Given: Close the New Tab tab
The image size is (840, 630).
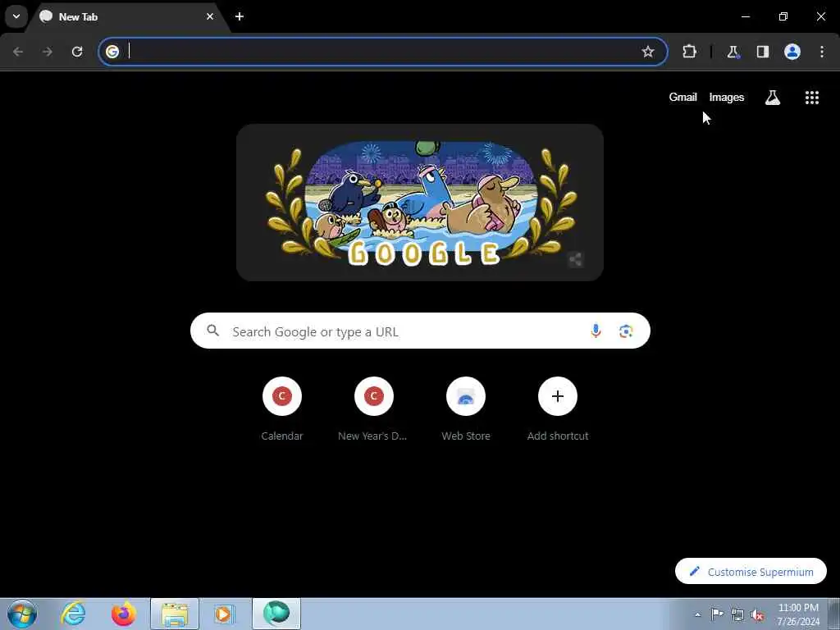Looking at the screenshot, I should pos(210,16).
